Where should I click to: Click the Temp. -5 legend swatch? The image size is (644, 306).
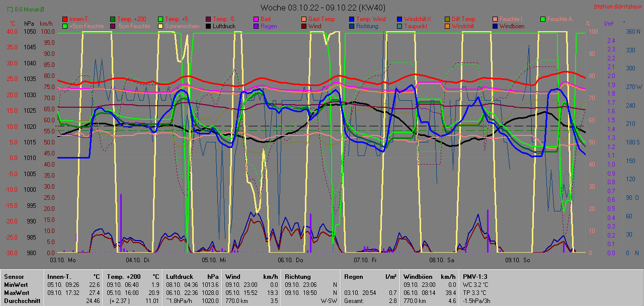208,19
